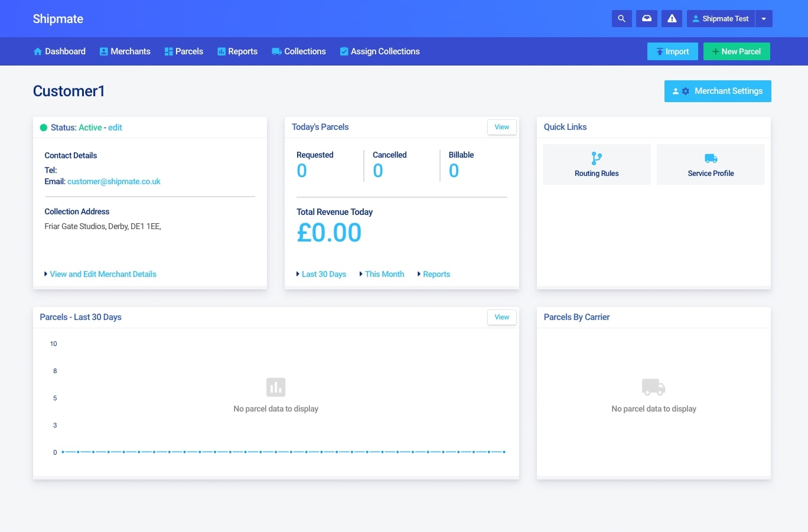Click the Cancelled parcel count value
The height and width of the screenshot is (532, 808).
[378, 171]
